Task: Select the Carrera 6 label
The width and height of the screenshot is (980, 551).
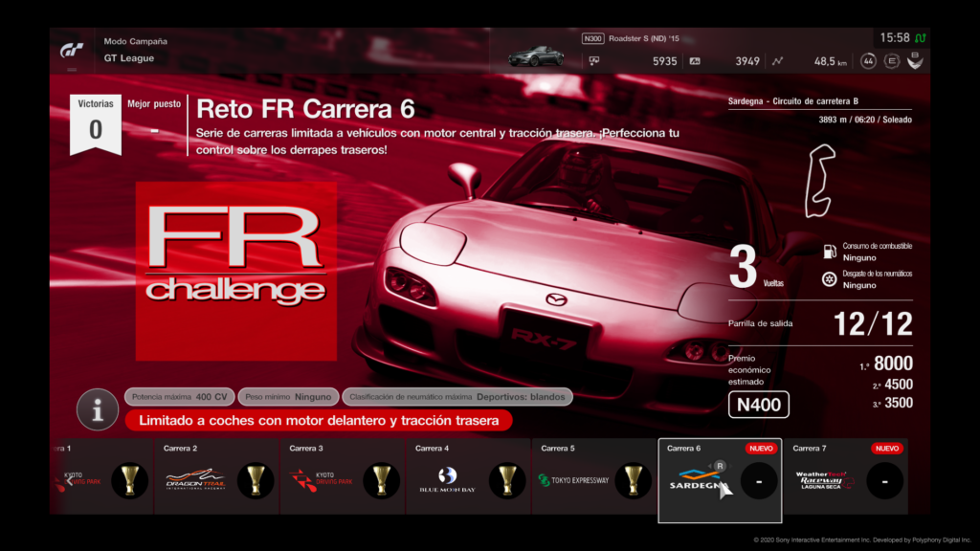Action: (x=683, y=449)
